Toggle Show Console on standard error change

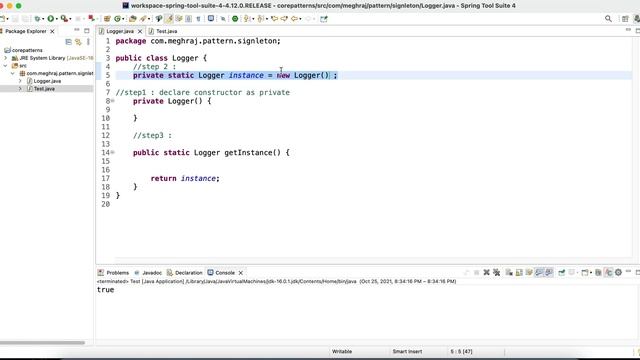pos(549,272)
